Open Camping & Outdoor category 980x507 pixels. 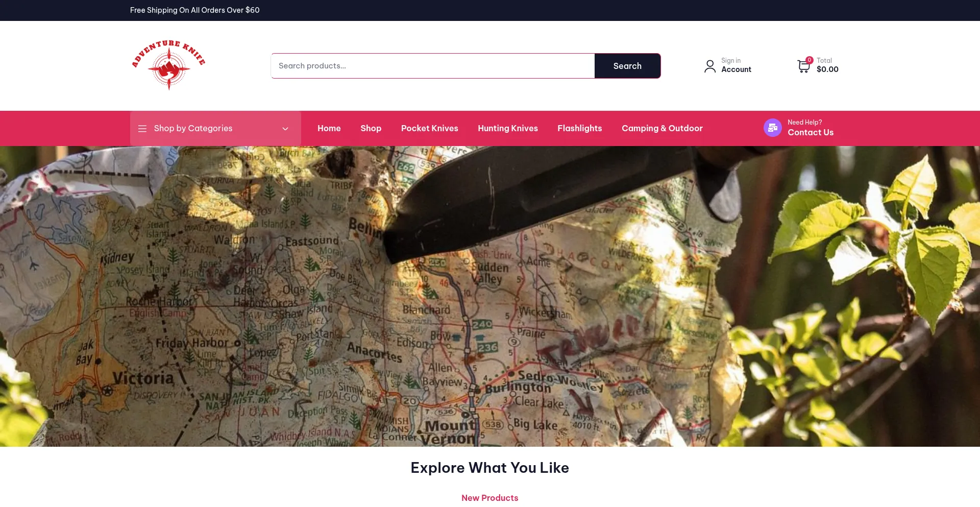662,128
